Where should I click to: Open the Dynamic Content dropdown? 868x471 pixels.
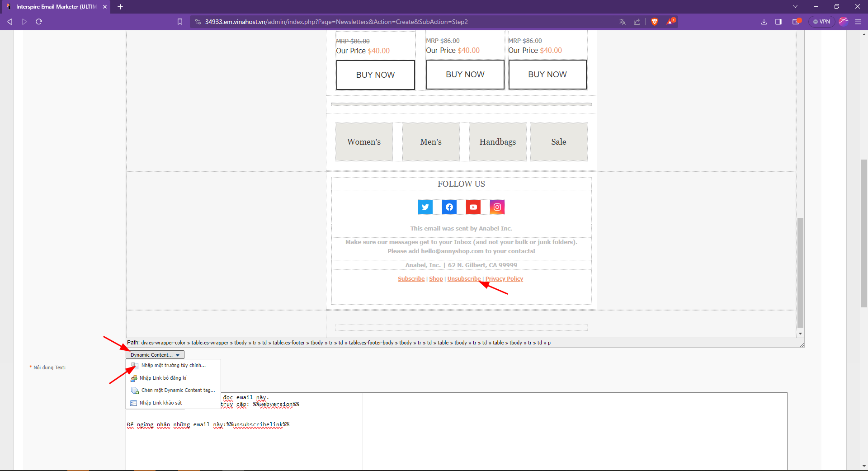tap(155, 355)
